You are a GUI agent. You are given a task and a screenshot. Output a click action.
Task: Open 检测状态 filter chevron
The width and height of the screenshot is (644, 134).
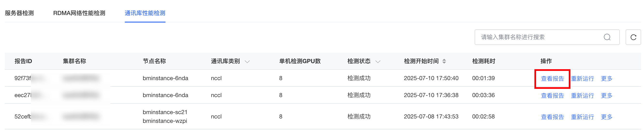point(378,62)
